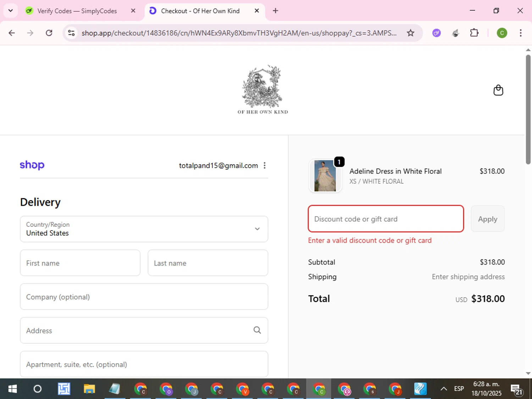Open the clock and date display
The width and height of the screenshot is (532, 399).
coord(486,389)
